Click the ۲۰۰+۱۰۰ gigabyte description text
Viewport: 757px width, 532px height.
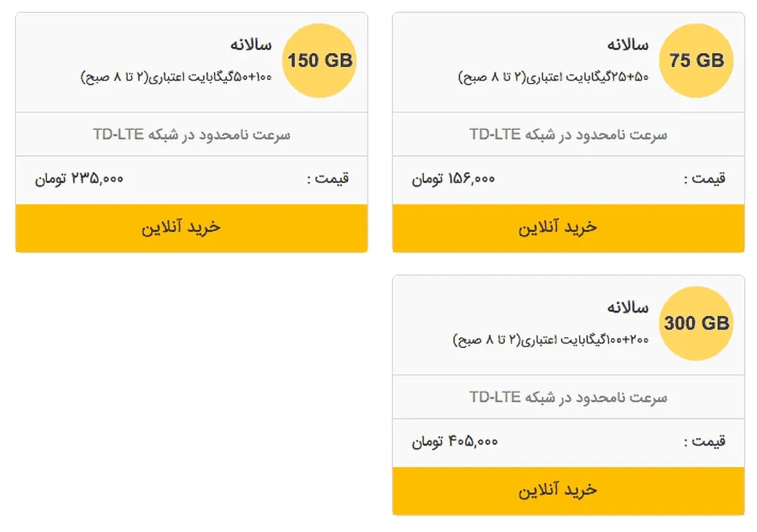tap(550, 340)
